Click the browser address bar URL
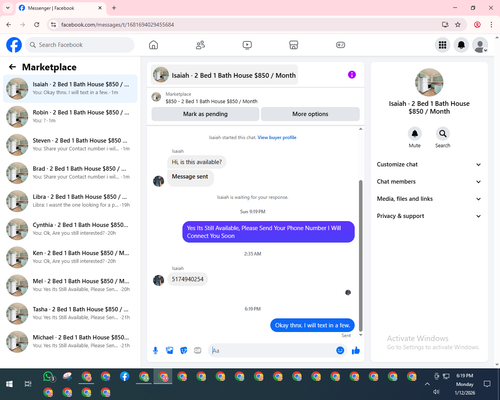The height and width of the screenshot is (400, 500). 117,25
